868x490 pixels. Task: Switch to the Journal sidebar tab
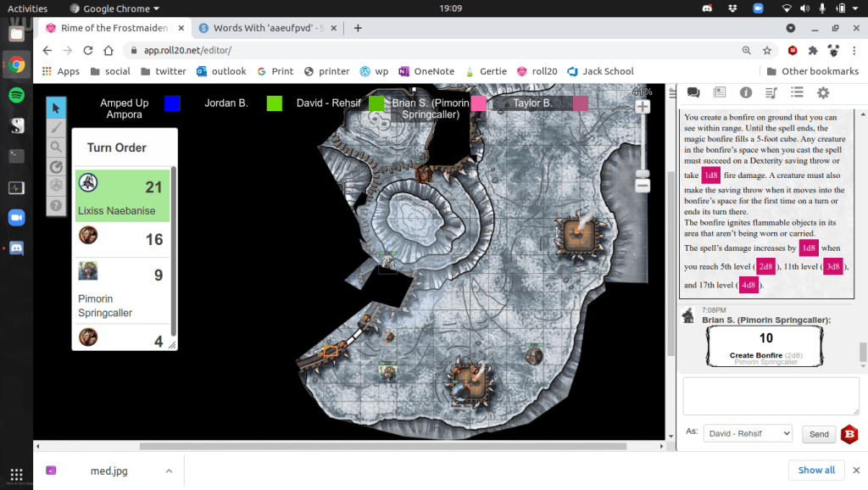coord(720,92)
